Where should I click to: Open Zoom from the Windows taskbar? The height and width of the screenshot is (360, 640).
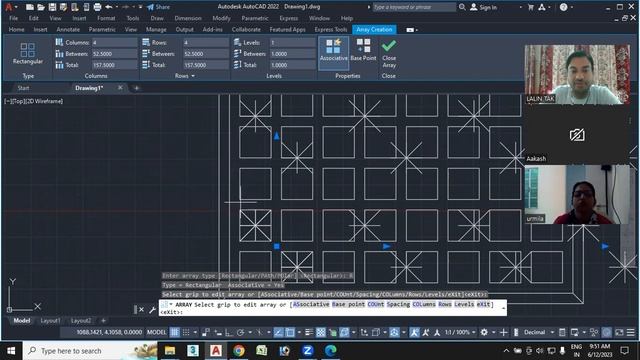(307, 350)
